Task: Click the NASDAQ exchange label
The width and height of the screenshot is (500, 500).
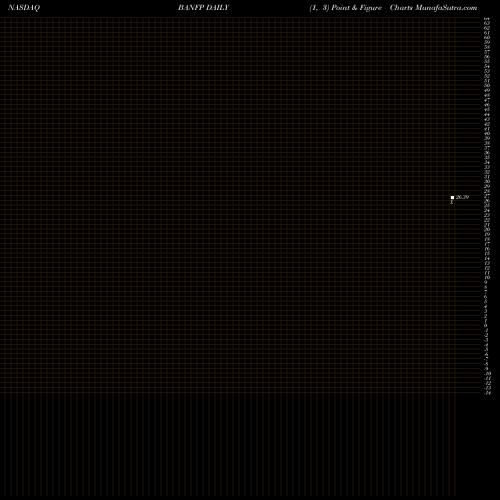Action: coord(24,8)
